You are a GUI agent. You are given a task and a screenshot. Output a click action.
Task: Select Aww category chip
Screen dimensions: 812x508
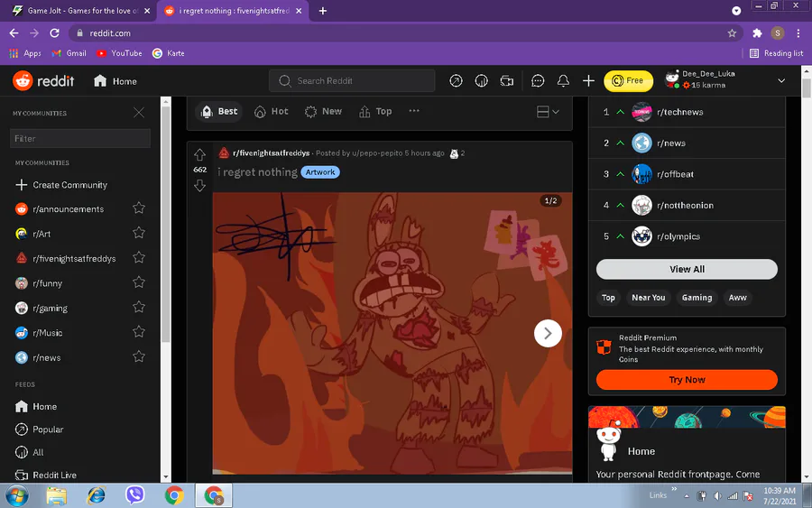737,298
